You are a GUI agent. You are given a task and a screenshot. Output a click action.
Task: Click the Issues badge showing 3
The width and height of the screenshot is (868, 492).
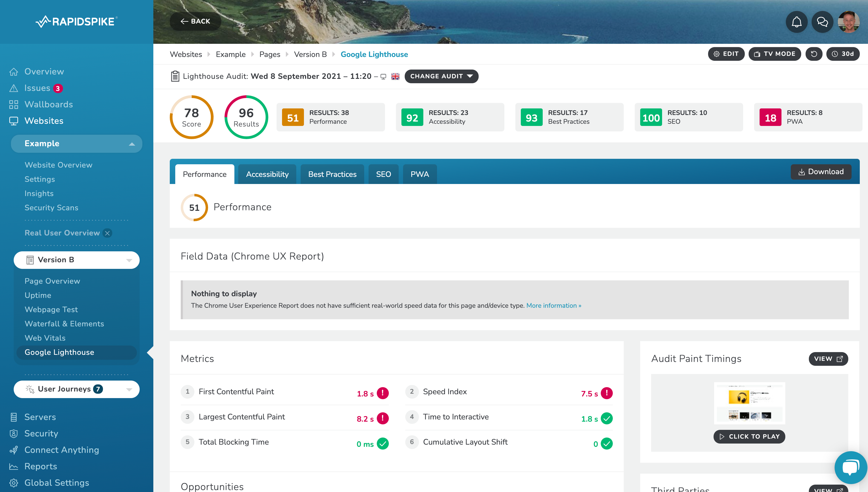(58, 88)
